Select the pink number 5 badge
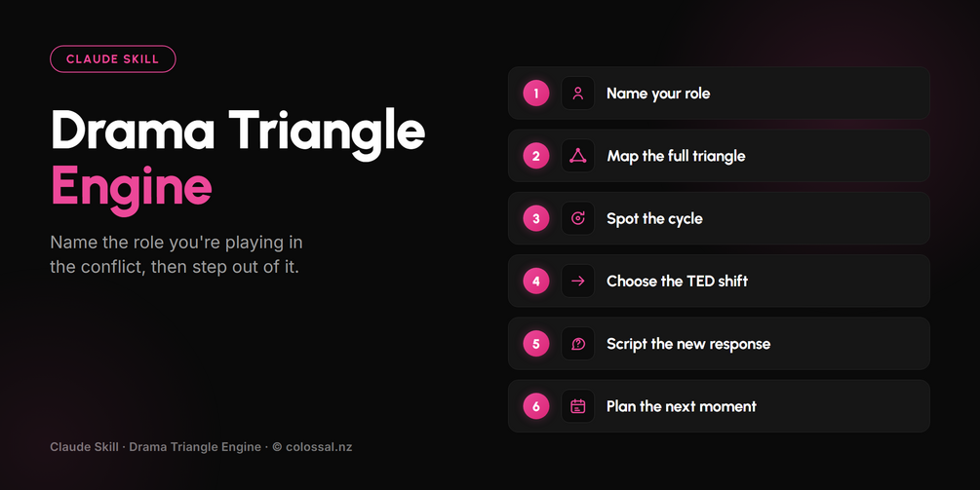 click(x=535, y=343)
